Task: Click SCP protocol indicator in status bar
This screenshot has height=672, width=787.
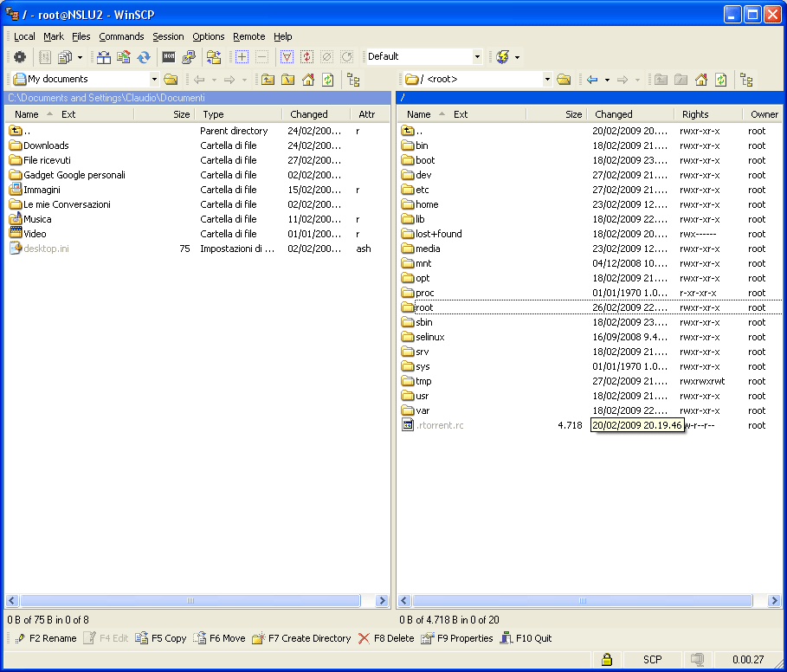Action: click(x=652, y=659)
